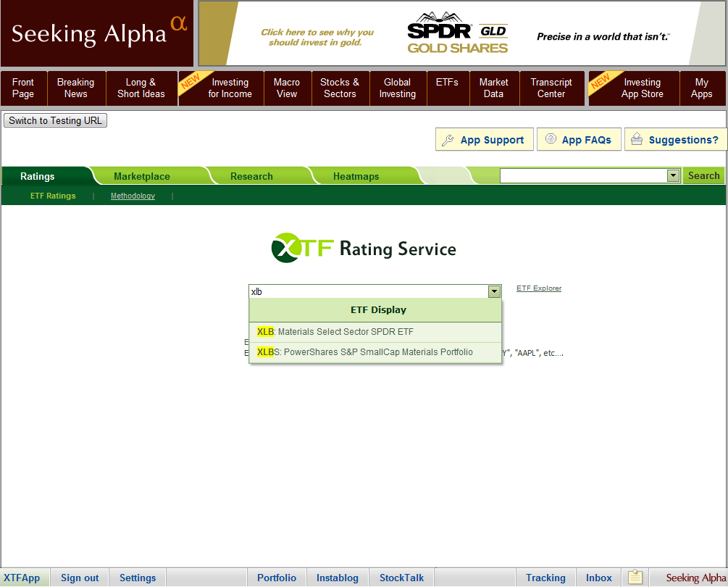Open My Apps
This screenshot has width=728, height=587.
(701, 88)
